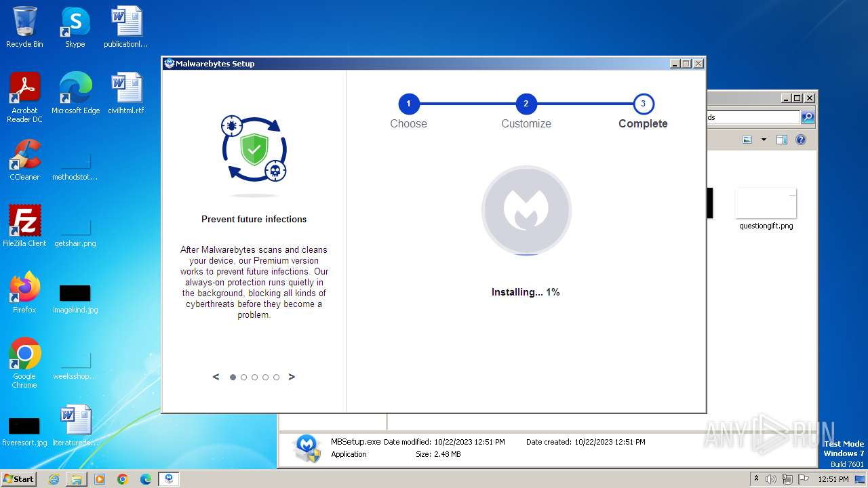The width and height of the screenshot is (868, 488).
Task: Click the 12:51 PM taskbar clock
Action: tap(833, 479)
